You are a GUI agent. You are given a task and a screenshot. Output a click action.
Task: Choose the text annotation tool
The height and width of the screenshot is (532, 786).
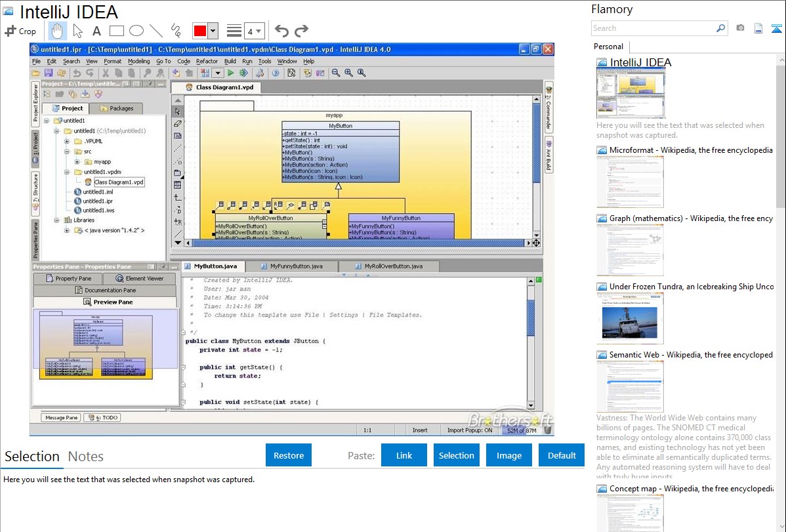(x=96, y=31)
